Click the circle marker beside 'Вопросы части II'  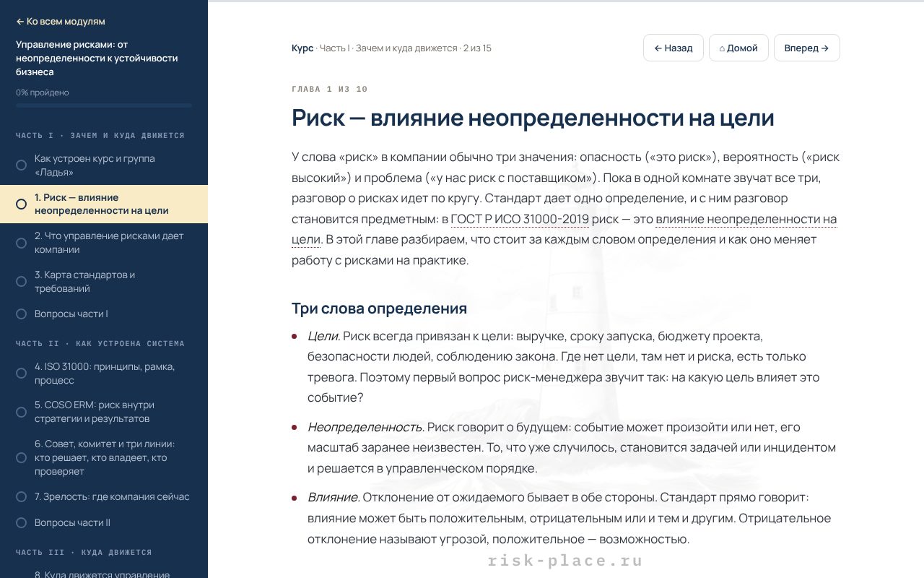pos(22,522)
